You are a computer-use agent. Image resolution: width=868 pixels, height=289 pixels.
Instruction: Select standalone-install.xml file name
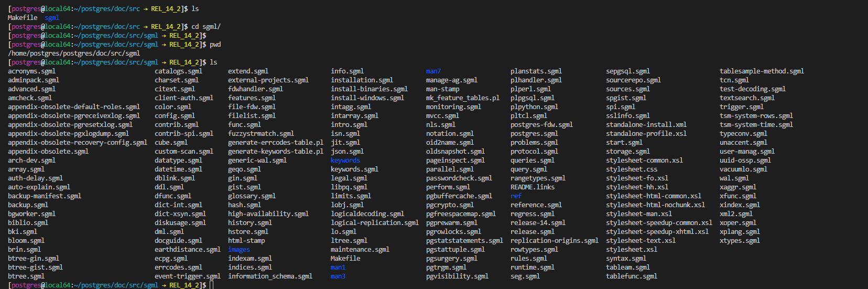click(x=646, y=125)
